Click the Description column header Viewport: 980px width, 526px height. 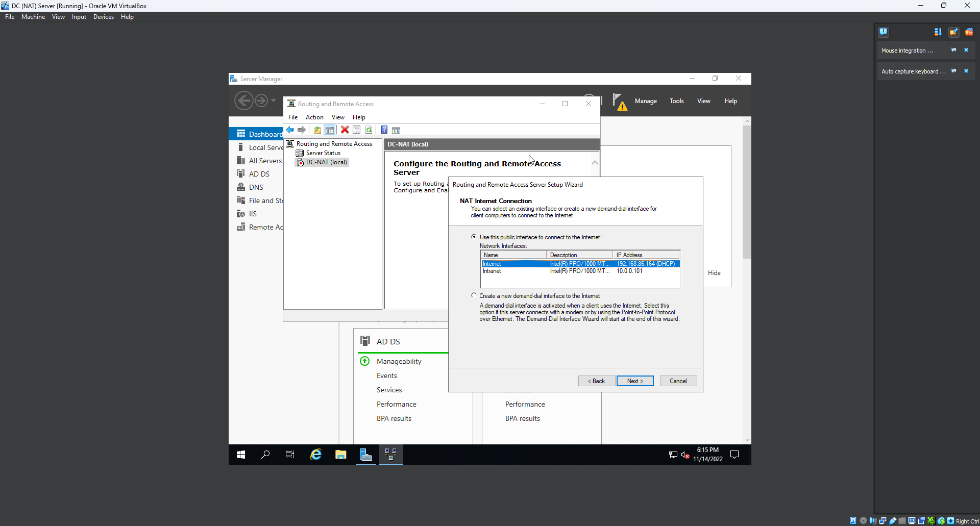point(580,255)
